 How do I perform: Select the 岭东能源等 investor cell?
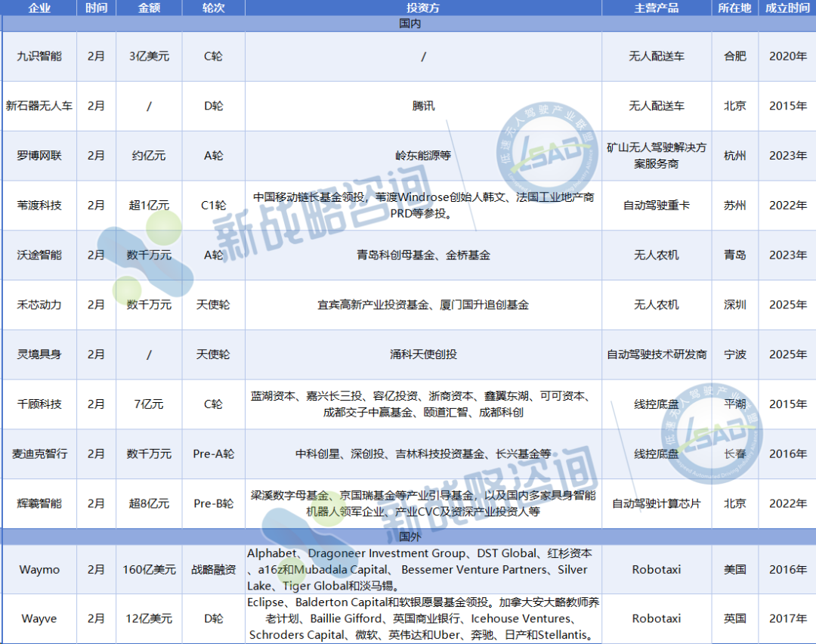423,156
